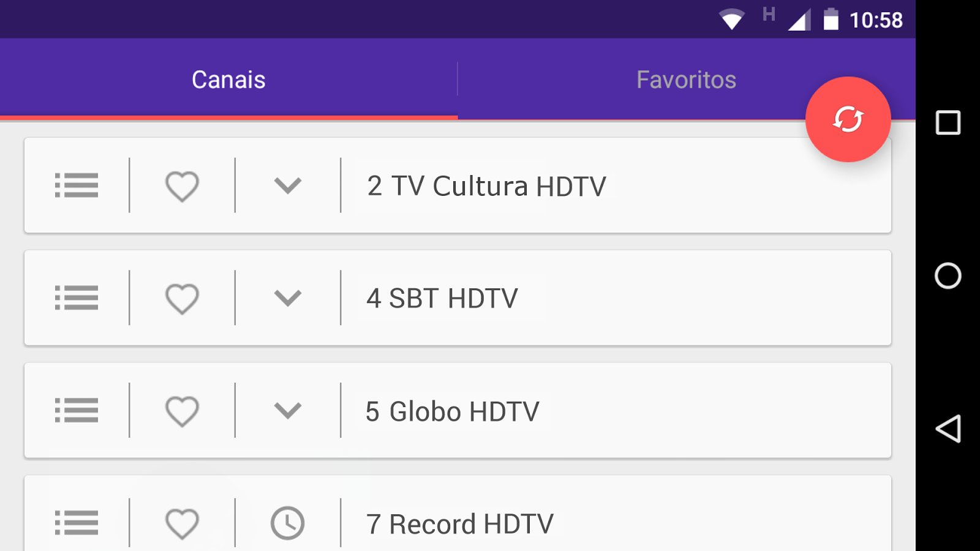980x551 pixels.
Task: Expand the Globo HDTV chevron
Action: coord(287,411)
